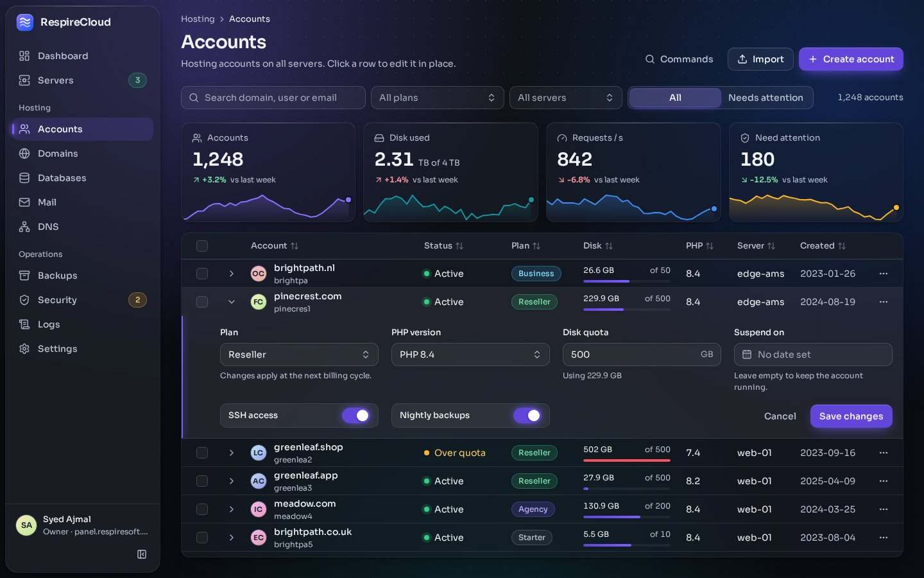Image resolution: width=924 pixels, height=578 pixels.
Task: Collapse the pinecrest.com row
Action: click(232, 302)
